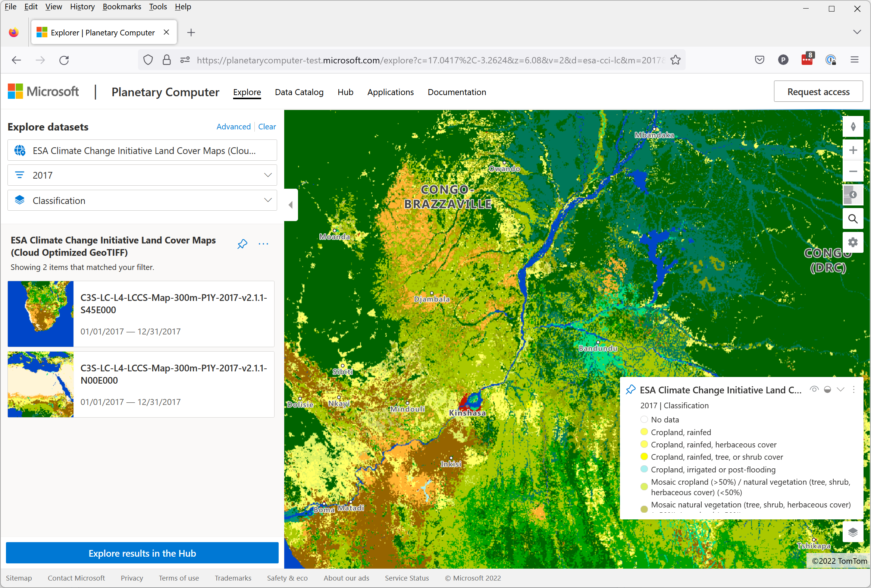
Task: Toggle ESA layer visibility with eye icon
Action: [814, 390]
